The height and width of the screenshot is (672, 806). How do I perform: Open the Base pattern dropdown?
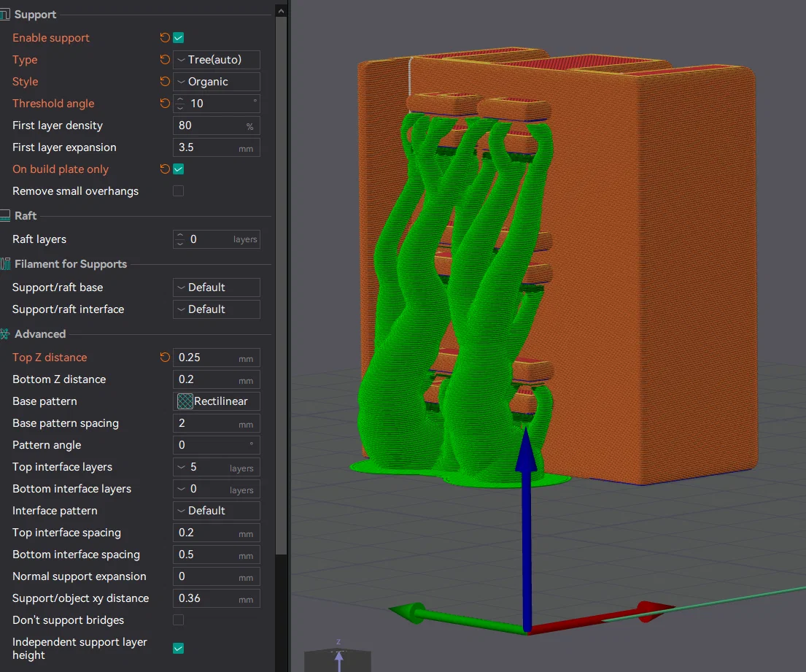pos(217,401)
